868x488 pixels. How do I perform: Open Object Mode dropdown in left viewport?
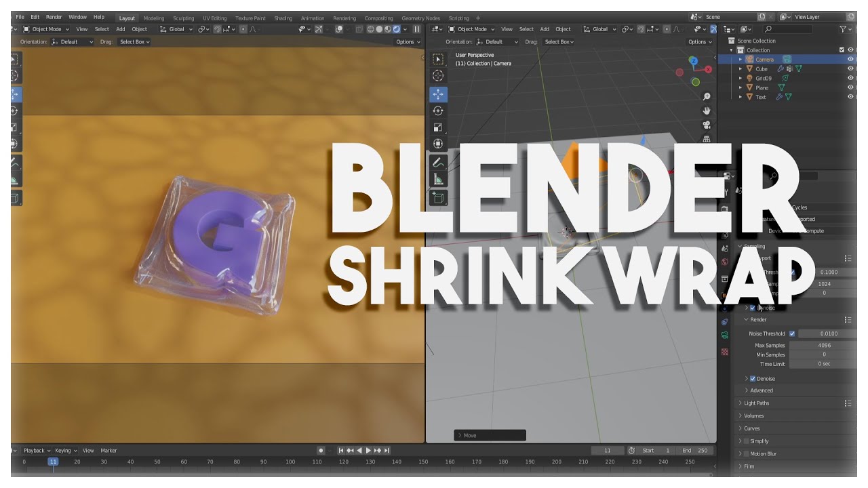tap(46, 29)
